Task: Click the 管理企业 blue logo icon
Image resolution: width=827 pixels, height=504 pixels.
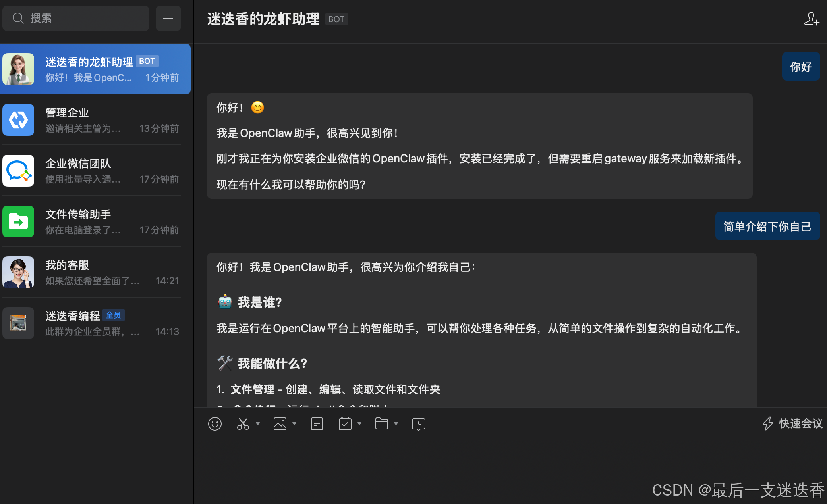Action: 18,120
